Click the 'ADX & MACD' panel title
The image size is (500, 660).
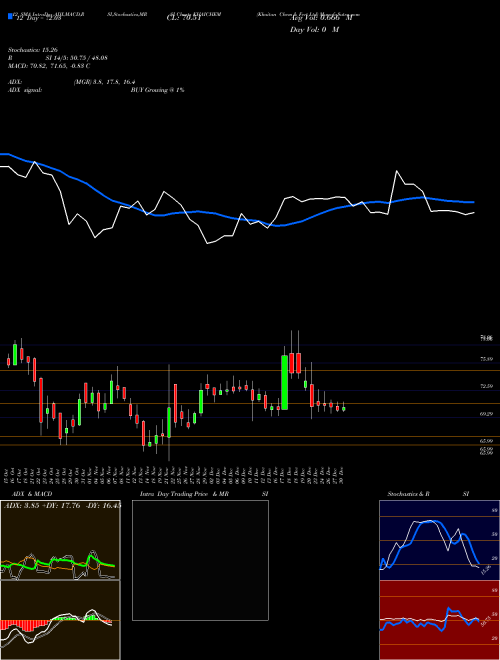point(32,494)
